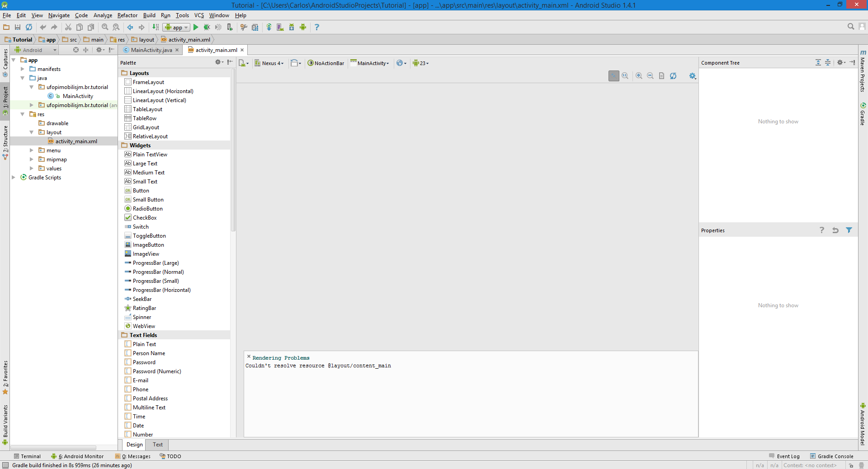This screenshot has height=469, width=868.
Task: Refresh the layout preview
Action: pos(673,76)
